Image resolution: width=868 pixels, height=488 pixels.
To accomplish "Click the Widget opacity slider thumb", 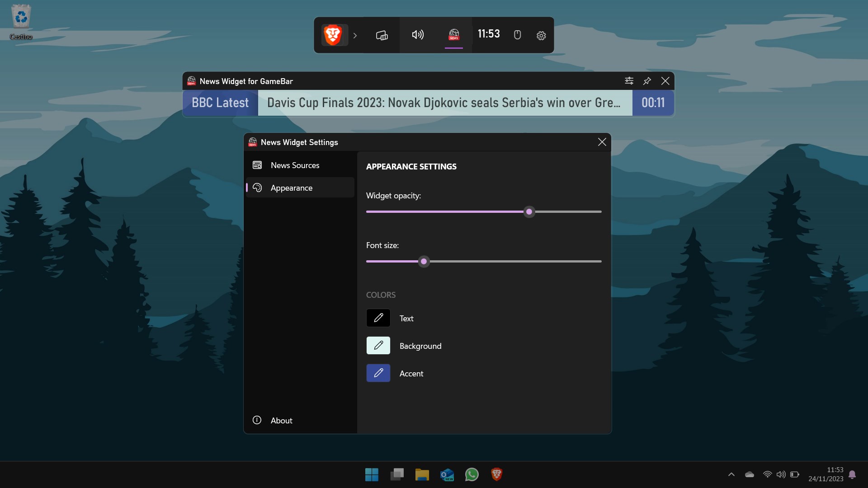I will (x=529, y=212).
